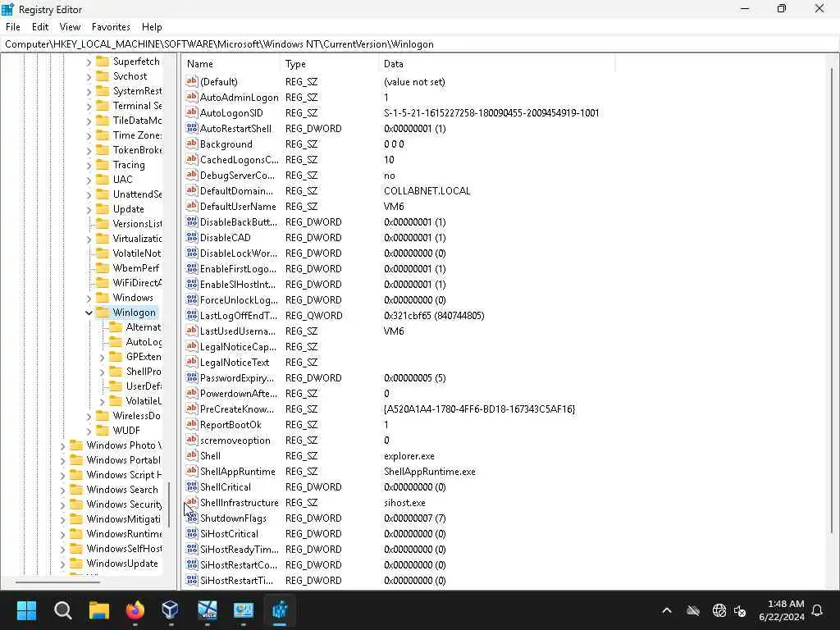
Task: Click the WUDF folder icon
Action: (x=103, y=430)
